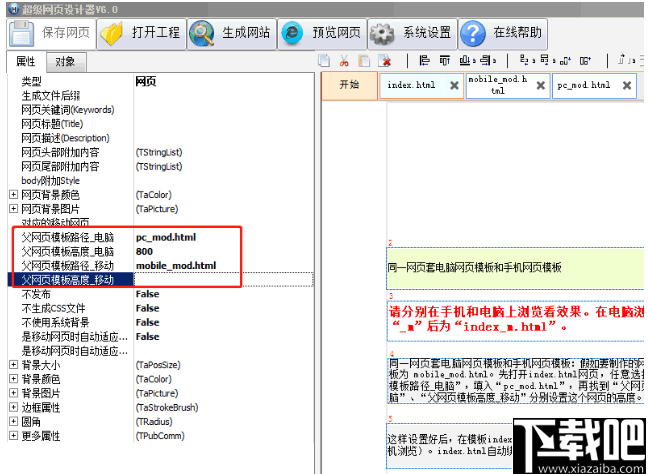Select the 网页关键词(Keywords) property row
Image resolution: width=648 pixels, height=474 pixels.
tap(160, 110)
